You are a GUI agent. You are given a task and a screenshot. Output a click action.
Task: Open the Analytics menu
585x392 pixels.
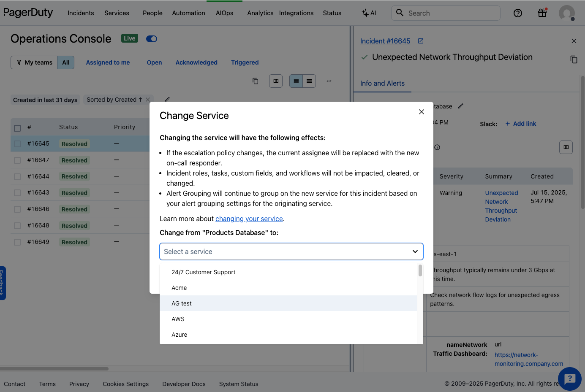(x=260, y=13)
